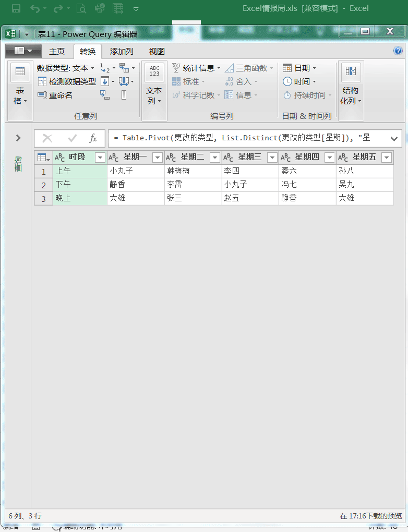Open the 日期 (Date) dropdown
This screenshot has height=532, width=408.
299,68
